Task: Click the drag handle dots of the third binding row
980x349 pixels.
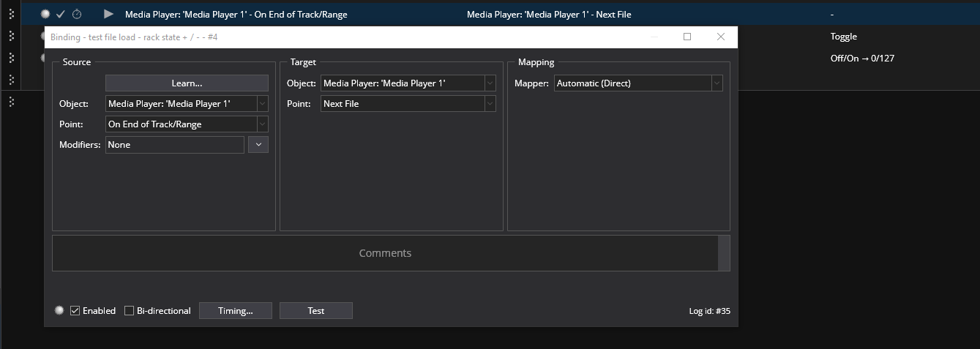Action: [x=11, y=58]
